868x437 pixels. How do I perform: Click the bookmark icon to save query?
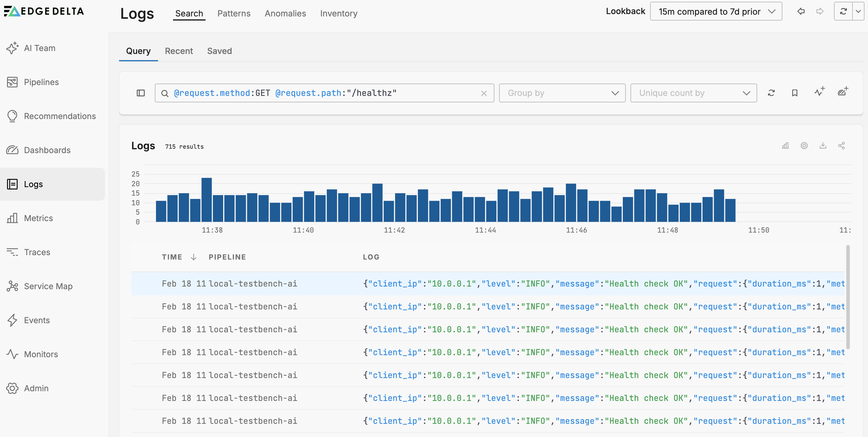pyautogui.click(x=795, y=93)
